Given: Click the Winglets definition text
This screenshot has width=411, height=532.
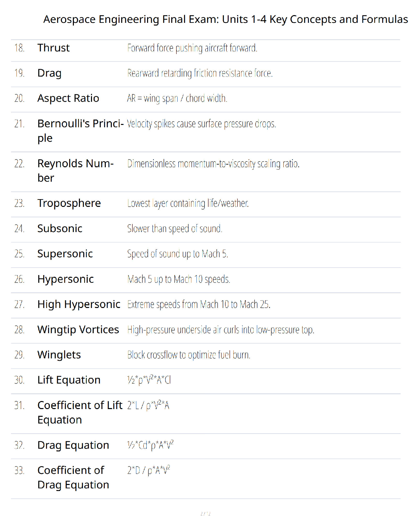Looking at the screenshot, I should click(x=189, y=355).
